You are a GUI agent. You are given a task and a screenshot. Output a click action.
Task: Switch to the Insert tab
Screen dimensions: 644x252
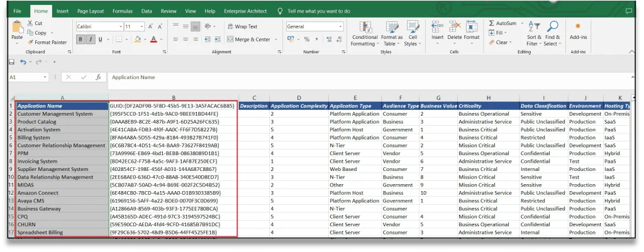pyautogui.click(x=62, y=11)
